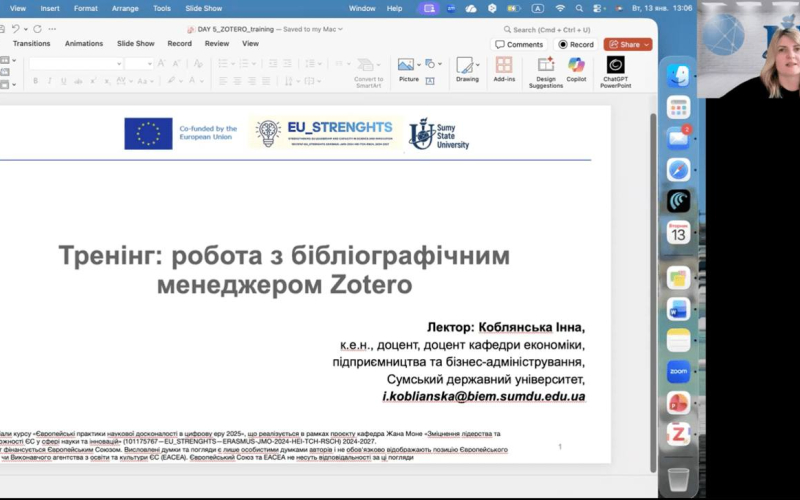
Task: Expand the bullets list dropdown
Action: (x=233, y=64)
